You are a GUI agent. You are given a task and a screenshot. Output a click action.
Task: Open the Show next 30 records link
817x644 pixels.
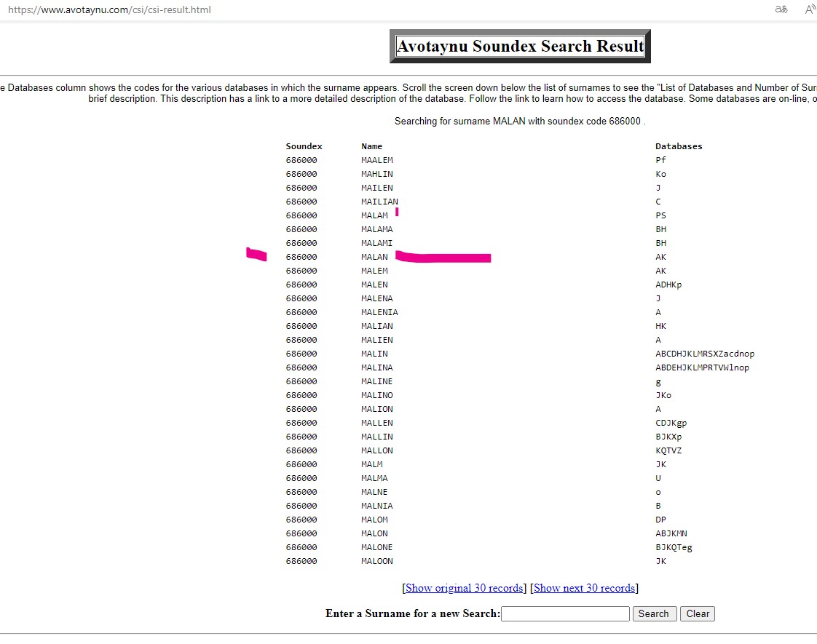[x=584, y=588]
